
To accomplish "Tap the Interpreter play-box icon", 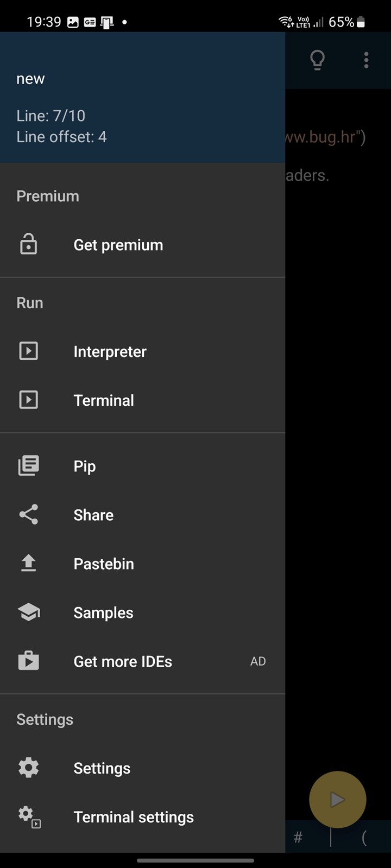I will [28, 351].
